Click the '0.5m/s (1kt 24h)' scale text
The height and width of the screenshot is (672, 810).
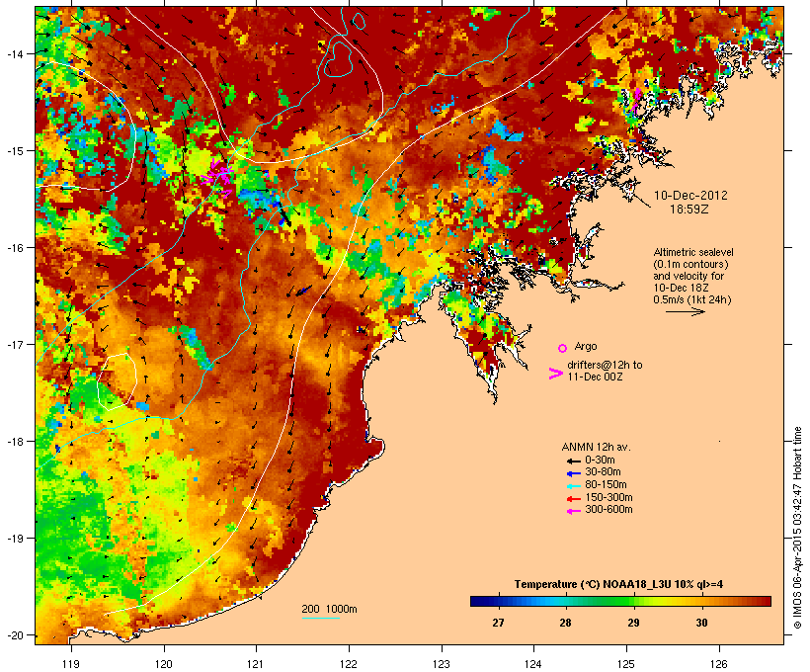click(x=692, y=299)
